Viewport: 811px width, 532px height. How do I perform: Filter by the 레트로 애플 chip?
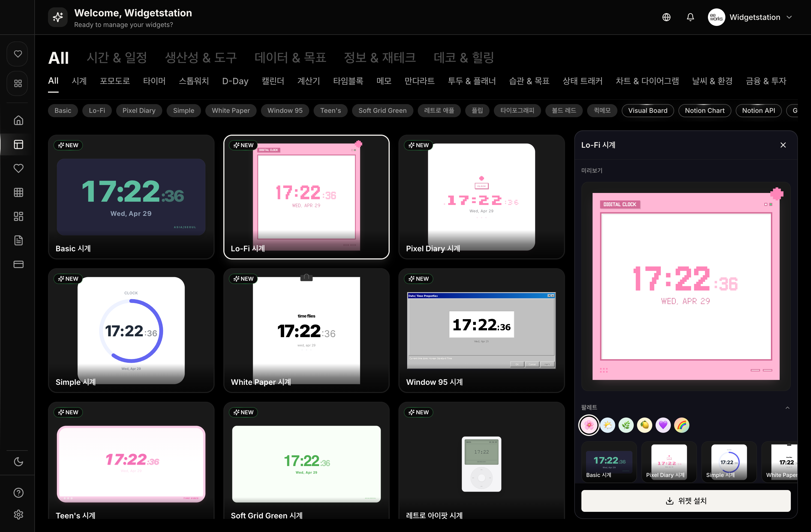[439, 111]
